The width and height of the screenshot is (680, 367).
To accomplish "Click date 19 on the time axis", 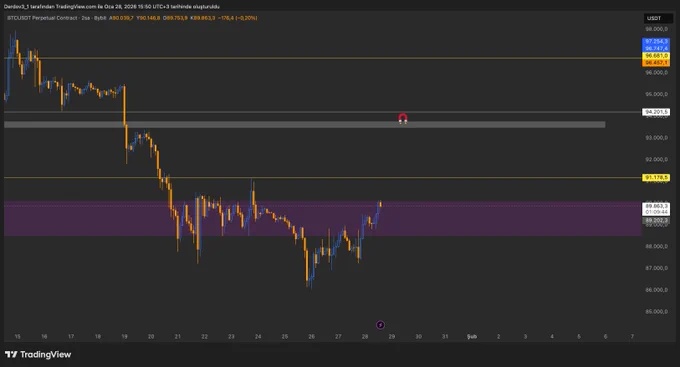I will point(124,337).
